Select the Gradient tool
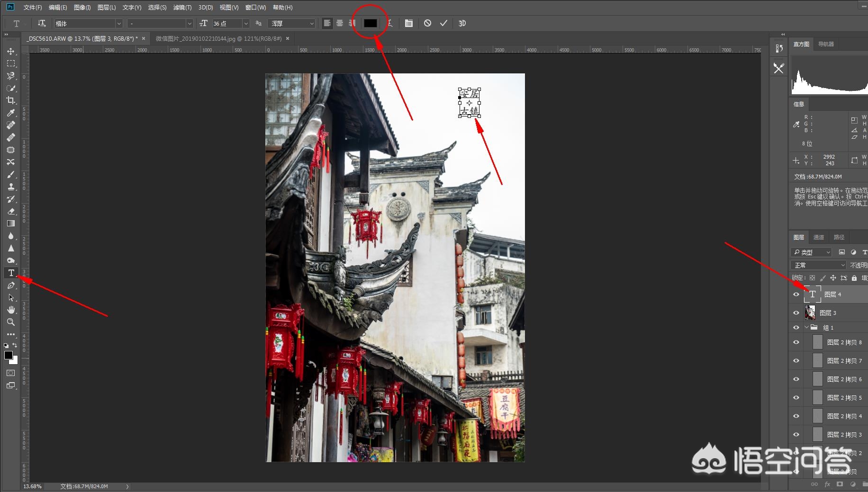Screen dimensions: 868x492 (x=11, y=224)
